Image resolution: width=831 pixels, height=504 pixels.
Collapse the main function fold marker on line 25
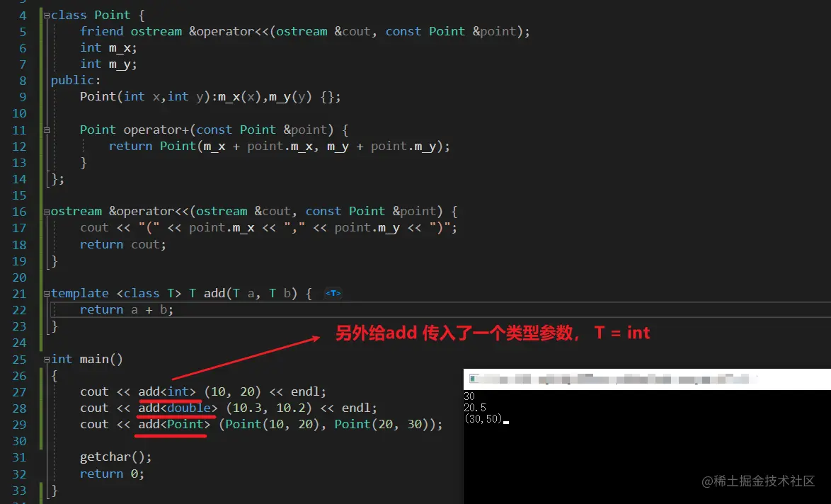(46, 359)
